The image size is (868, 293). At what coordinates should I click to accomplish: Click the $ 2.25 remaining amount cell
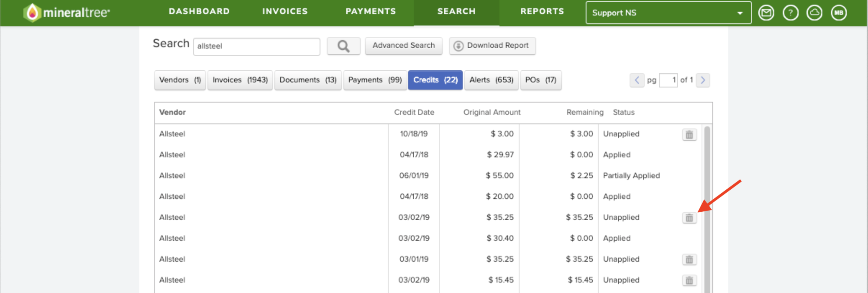point(581,176)
